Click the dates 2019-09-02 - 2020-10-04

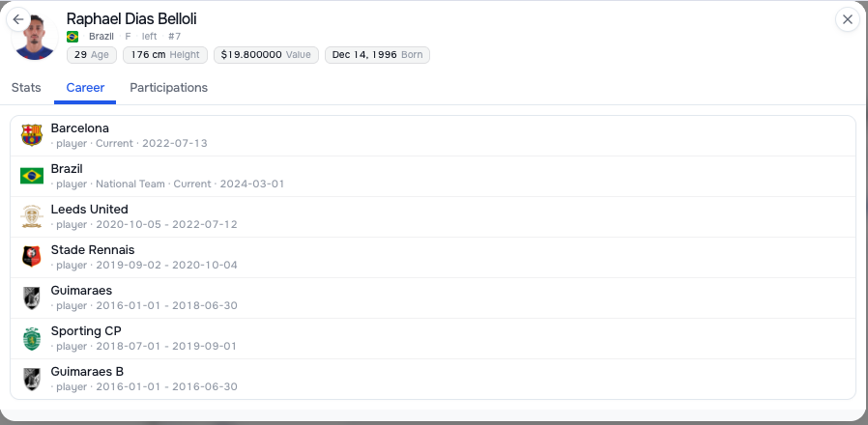tap(166, 265)
